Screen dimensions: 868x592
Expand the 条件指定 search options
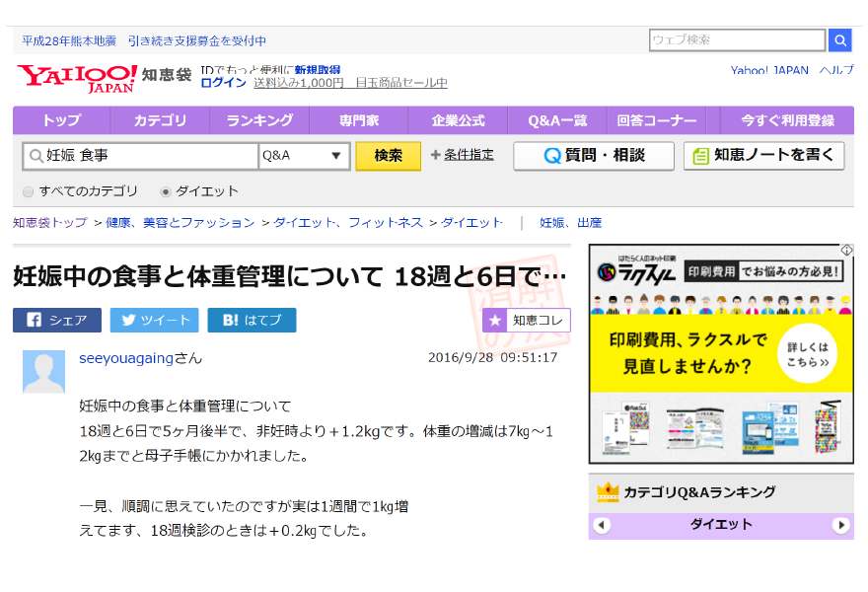pos(462,155)
